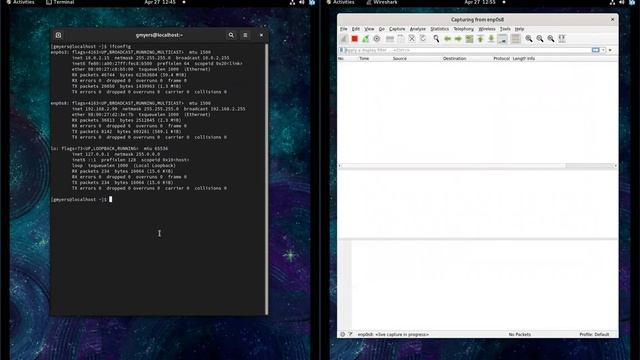This screenshot has height=360, width=640.
Task: Open the Capture menu in Wireshark
Action: (397, 29)
